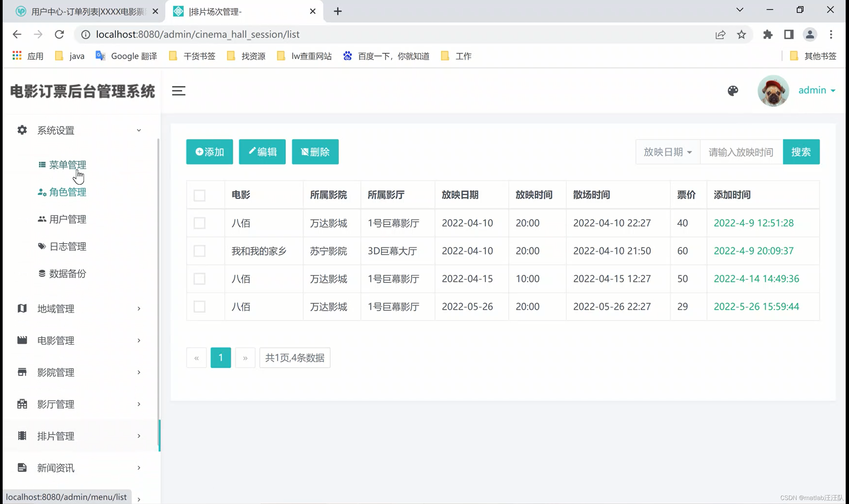Click the 添加 button
Image resolution: width=849 pixels, height=504 pixels.
pos(209,152)
